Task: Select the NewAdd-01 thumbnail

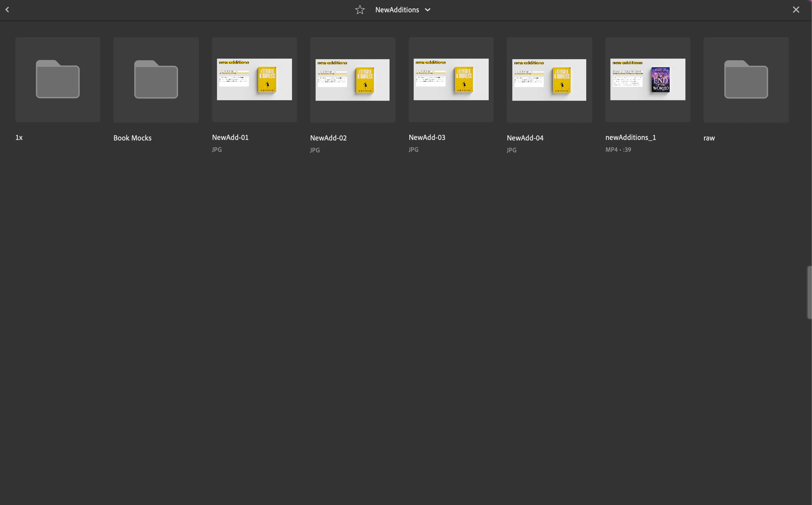Action: (254, 79)
